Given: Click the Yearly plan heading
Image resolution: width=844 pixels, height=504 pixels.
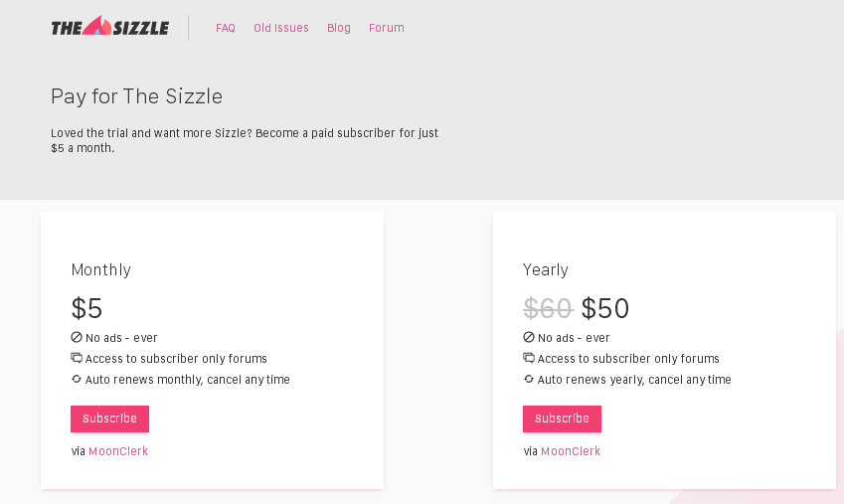Looking at the screenshot, I should pyautogui.click(x=545, y=269).
